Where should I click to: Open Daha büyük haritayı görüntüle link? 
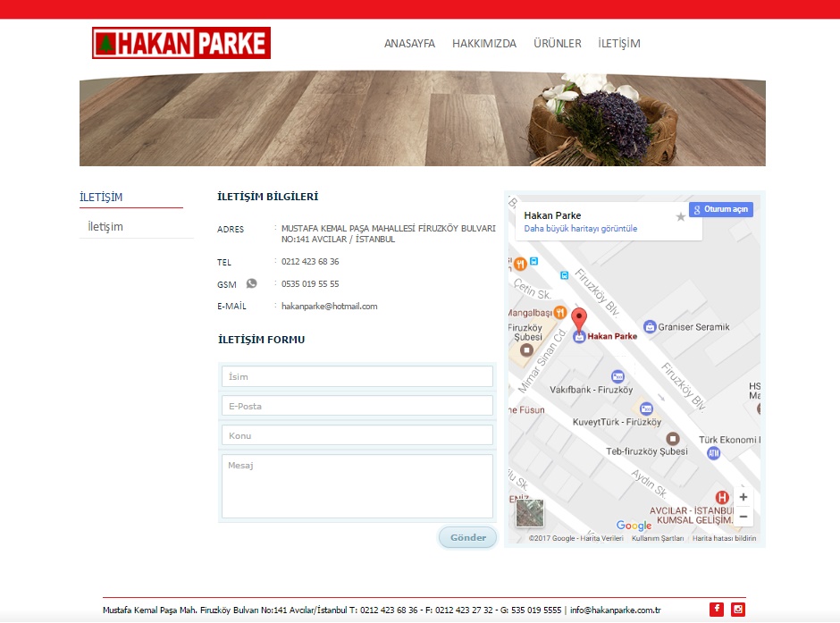tap(580, 229)
